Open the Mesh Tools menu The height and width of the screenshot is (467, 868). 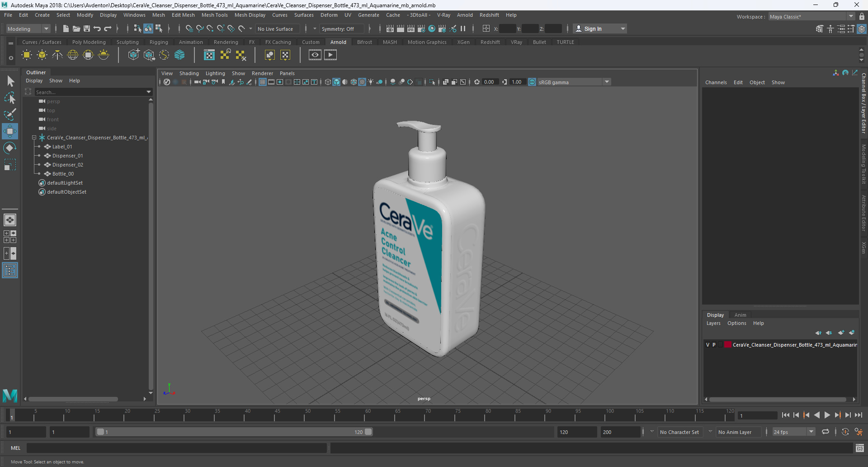click(x=214, y=15)
